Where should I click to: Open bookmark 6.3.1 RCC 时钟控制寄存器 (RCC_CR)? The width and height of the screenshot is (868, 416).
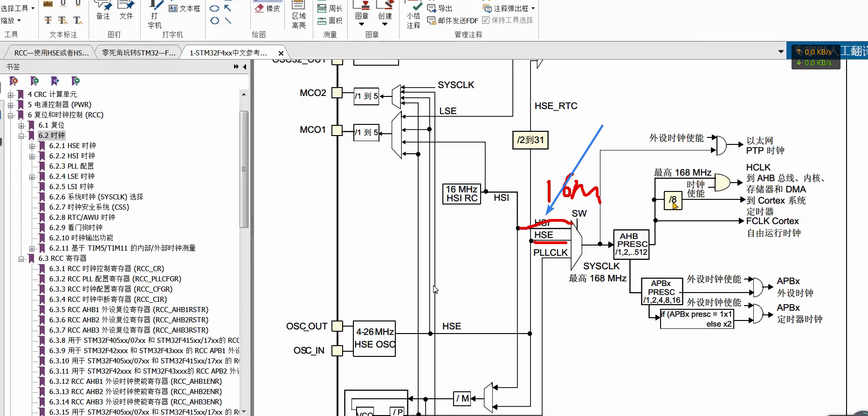[106, 269]
